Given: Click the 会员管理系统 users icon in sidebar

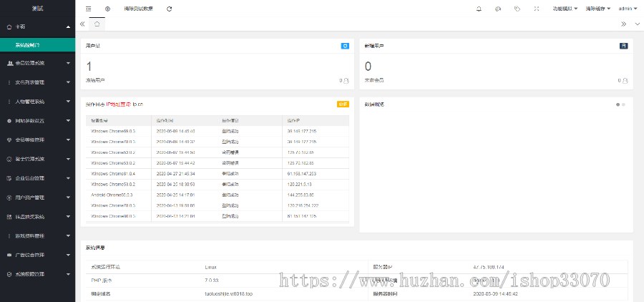Looking at the screenshot, I should [9, 63].
